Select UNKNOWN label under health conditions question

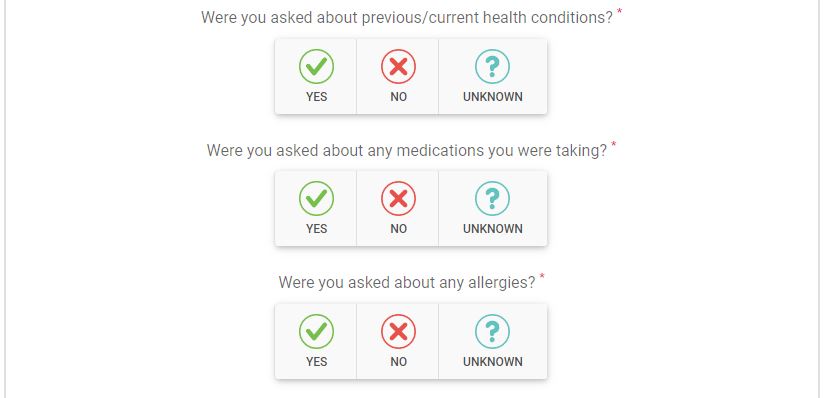[x=493, y=97]
